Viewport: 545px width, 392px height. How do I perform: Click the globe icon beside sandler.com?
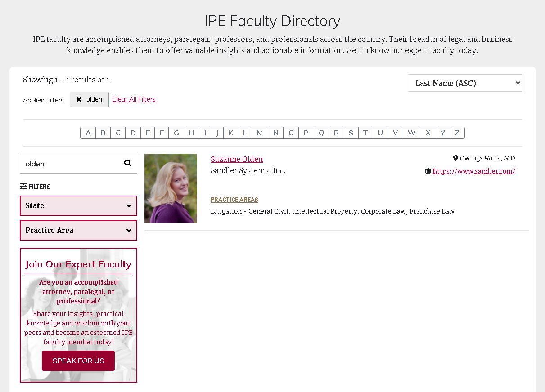pos(428,171)
